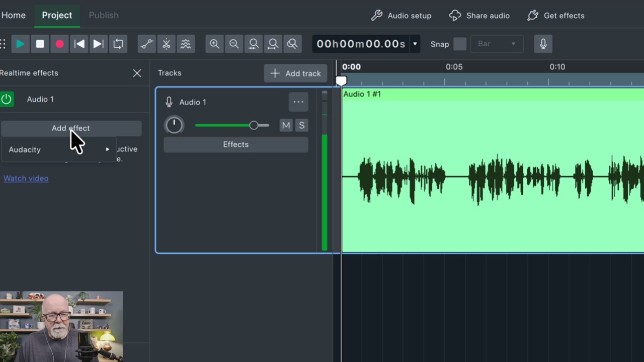This screenshot has height=362, width=644.
Task: Skip to start of project
Action: point(79,44)
